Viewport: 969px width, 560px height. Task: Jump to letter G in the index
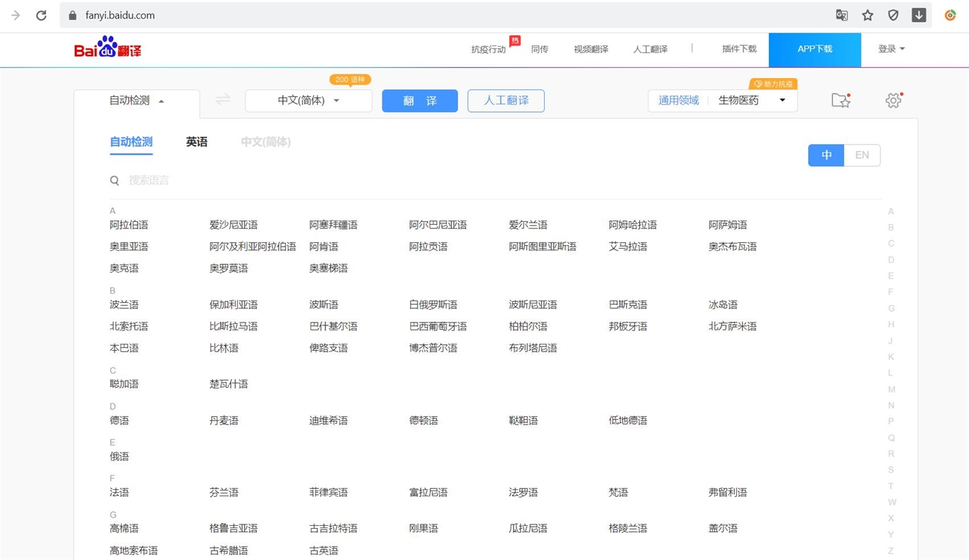891,308
